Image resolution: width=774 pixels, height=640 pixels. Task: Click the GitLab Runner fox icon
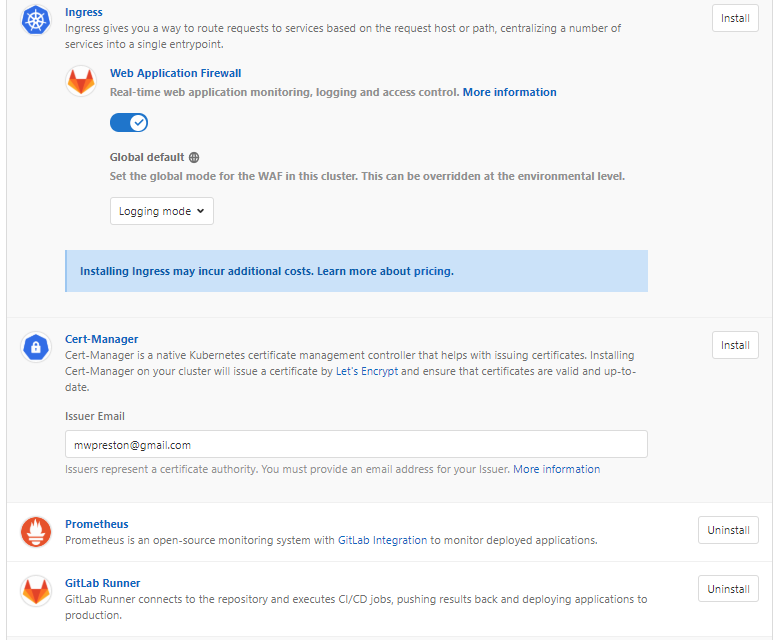pos(36,591)
